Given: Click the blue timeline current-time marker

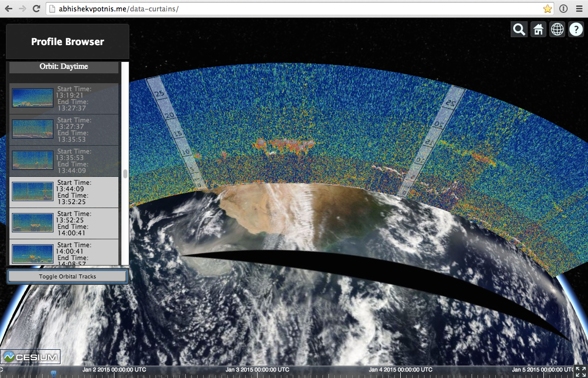Looking at the screenshot, I should point(53,374).
